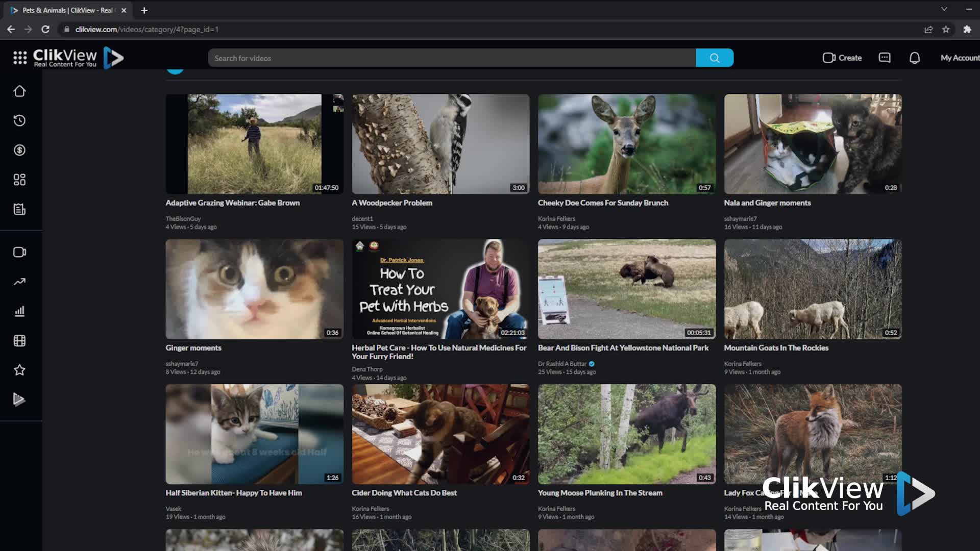Open Korina Felkers channel under Mountain Goats
This screenshot has height=551, width=980.
coord(743,364)
